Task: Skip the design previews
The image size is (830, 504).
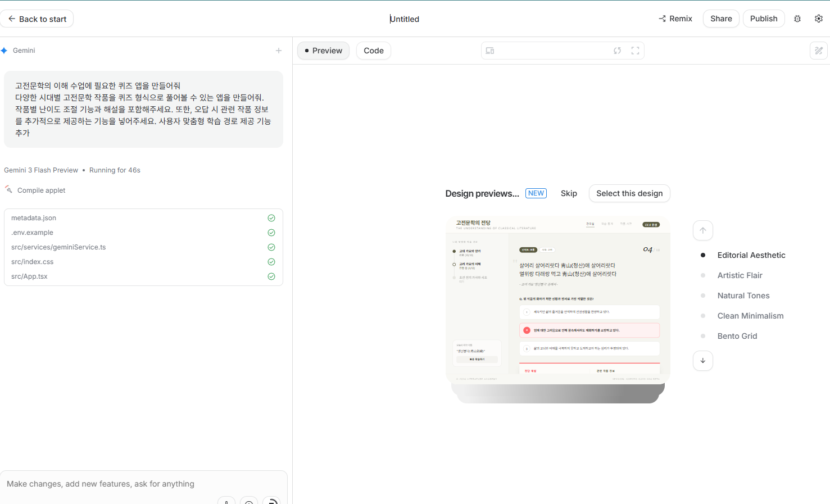Action: (x=569, y=193)
